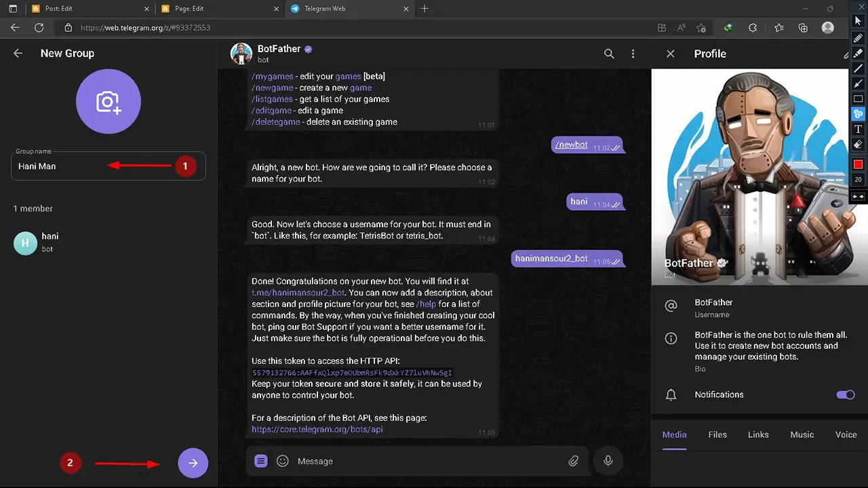View site information lock icon
The width and height of the screenshot is (868, 488).
(x=68, y=28)
